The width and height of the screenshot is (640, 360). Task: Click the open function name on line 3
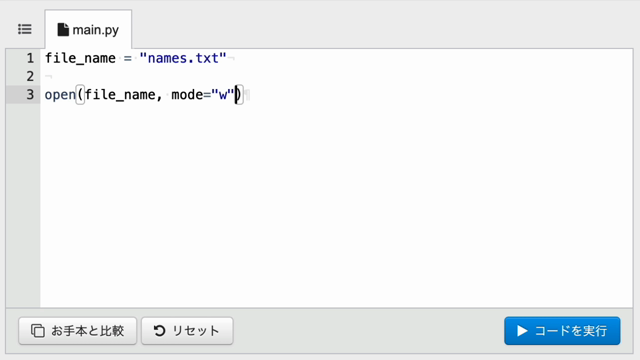click(60, 95)
